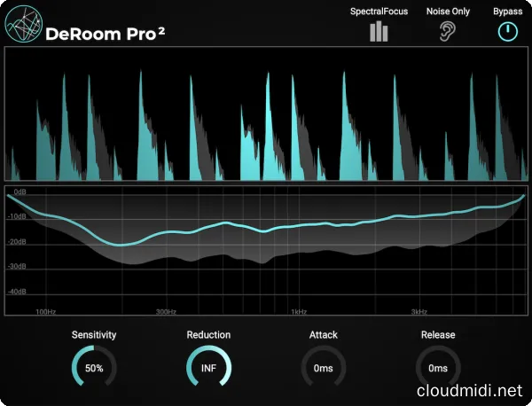Click the Reduction knob showing INF

(x=208, y=367)
